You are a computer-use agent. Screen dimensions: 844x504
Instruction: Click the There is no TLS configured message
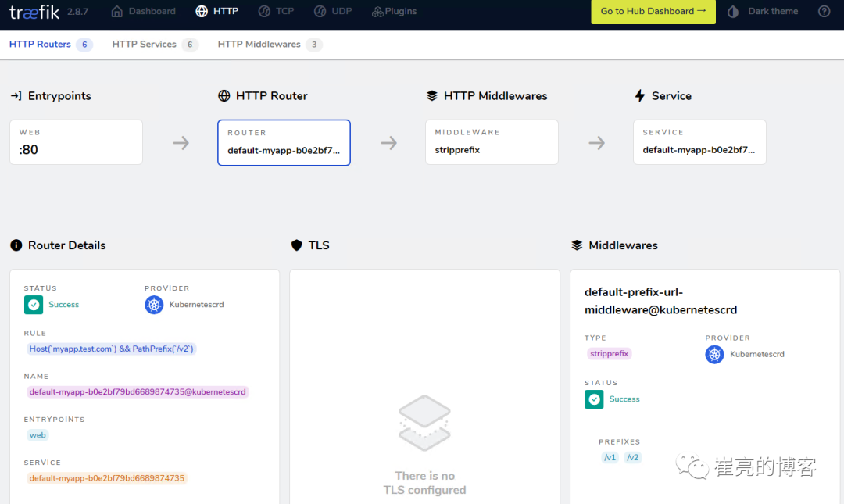click(424, 483)
